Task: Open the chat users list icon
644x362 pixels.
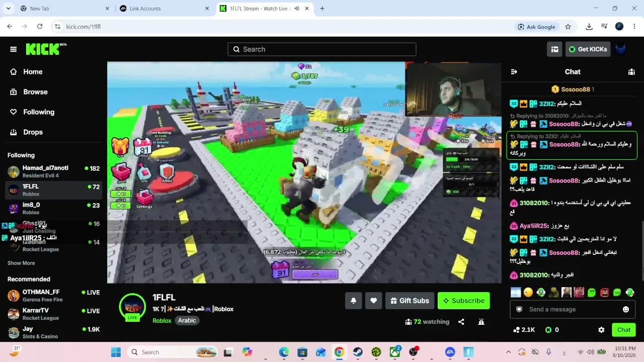Action: pyautogui.click(x=631, y=72)
